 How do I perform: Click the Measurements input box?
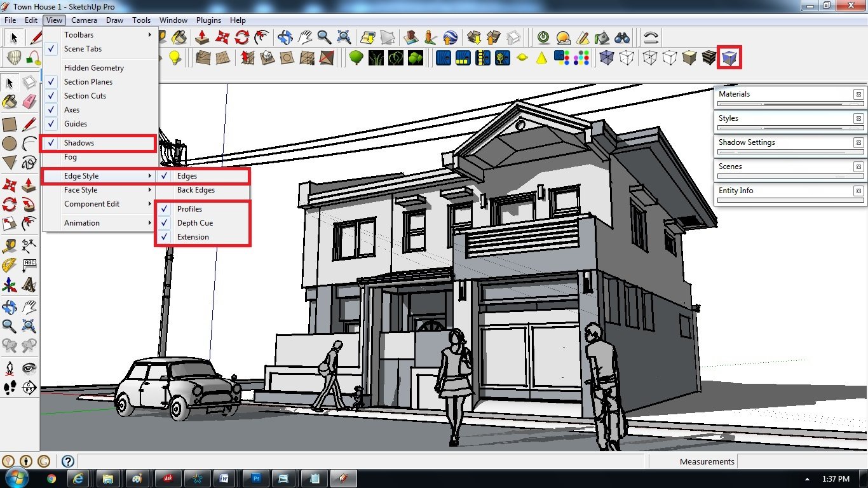tap(801, 461)
